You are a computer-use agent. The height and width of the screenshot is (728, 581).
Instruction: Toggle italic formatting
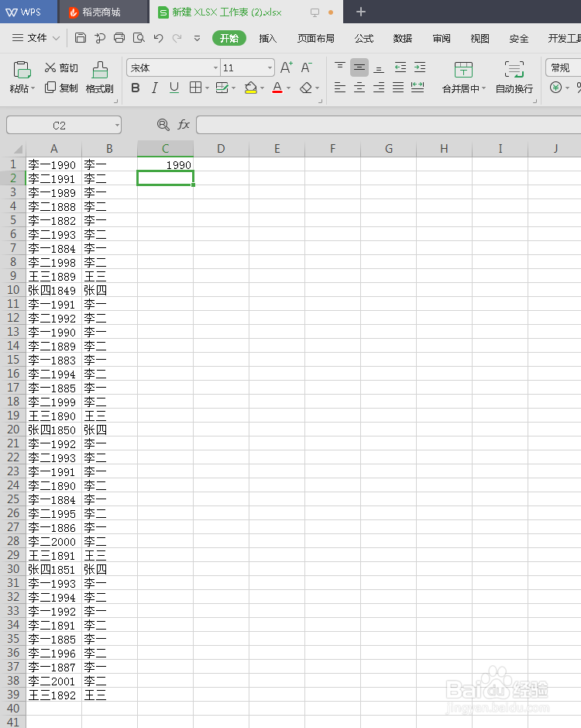155,88
